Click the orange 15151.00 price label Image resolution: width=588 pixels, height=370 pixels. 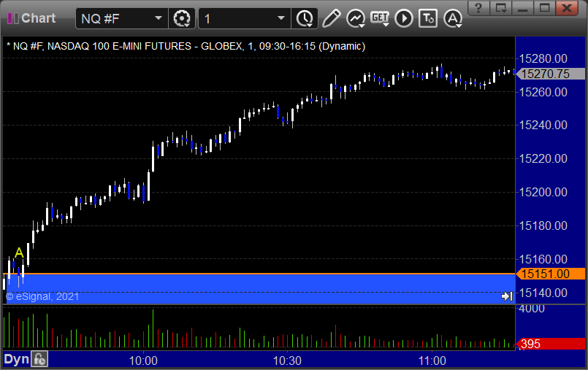551,274
